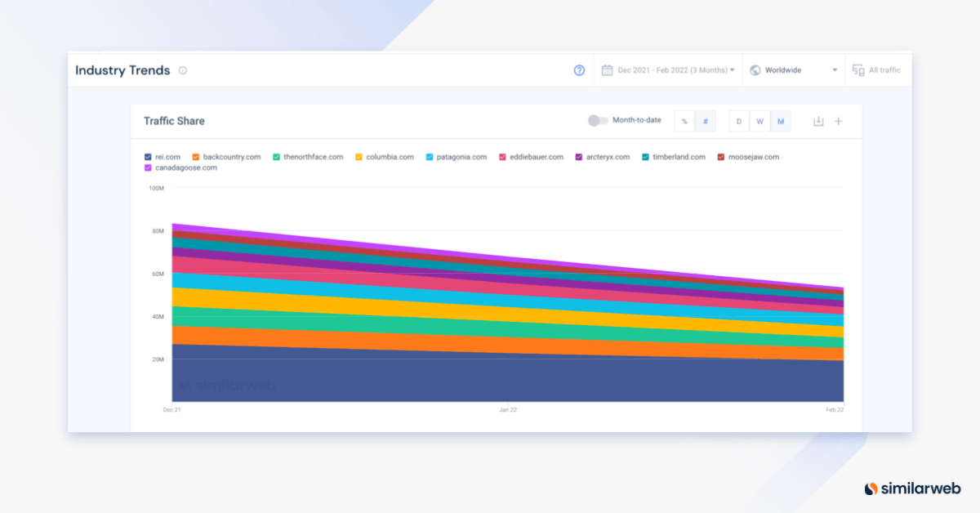980x513 pixels.
Task: Click the calendar icon in date picker
Action: click(x=607, y=70)
